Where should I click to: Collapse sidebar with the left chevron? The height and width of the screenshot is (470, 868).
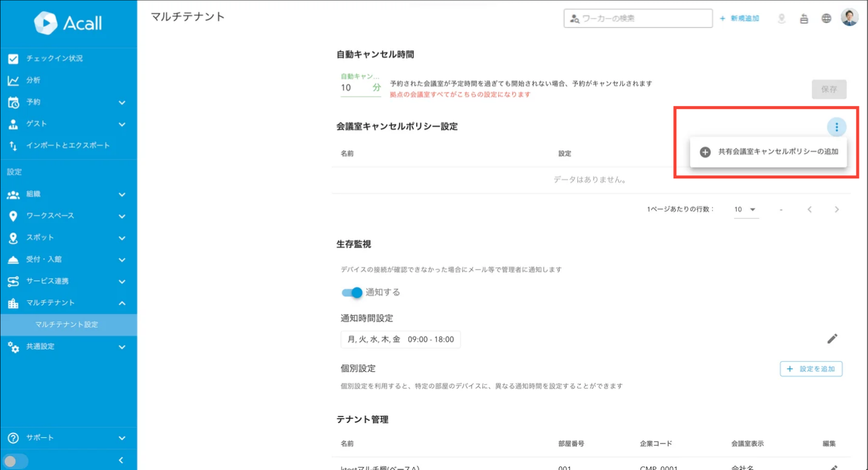point(121,460)
